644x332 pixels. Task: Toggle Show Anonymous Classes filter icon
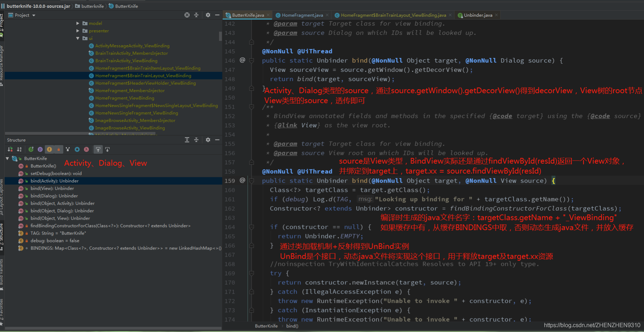pos(68,149)
